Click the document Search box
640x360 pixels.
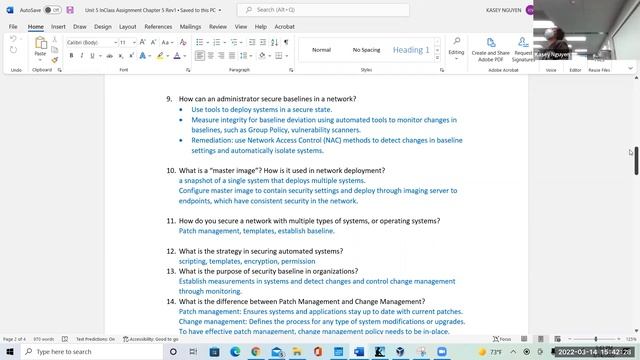click(323, 10)
